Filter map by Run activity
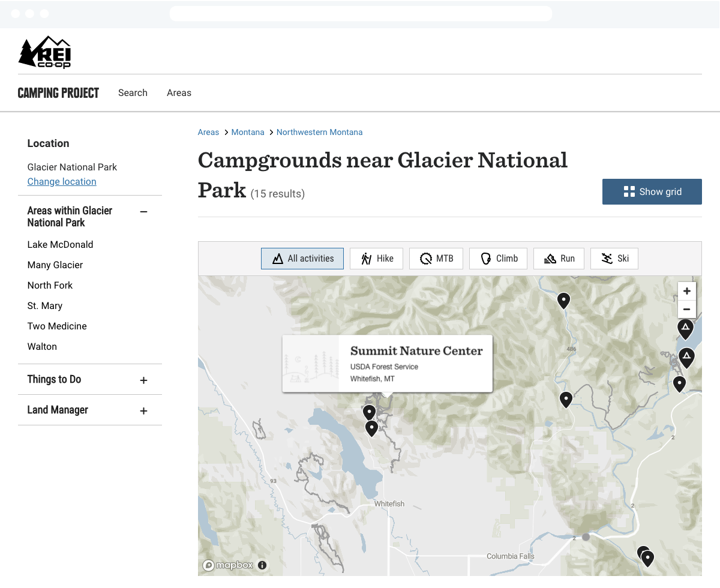This screenshot has height=588, width=720. (x=559, y=259)
